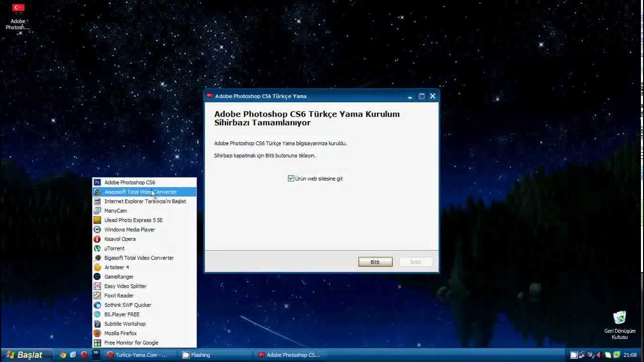
Task: Select Easy Video Splitter in the list
Action: click(144, 286)
